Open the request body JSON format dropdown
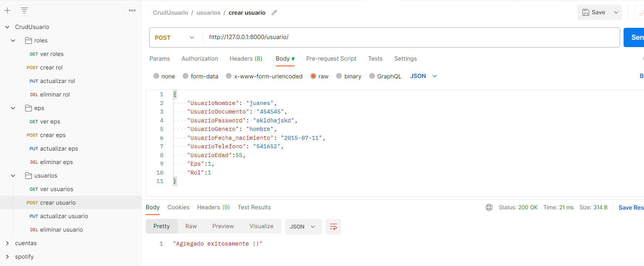This screenshot has width=644, height=266. [x=424, y=76]
